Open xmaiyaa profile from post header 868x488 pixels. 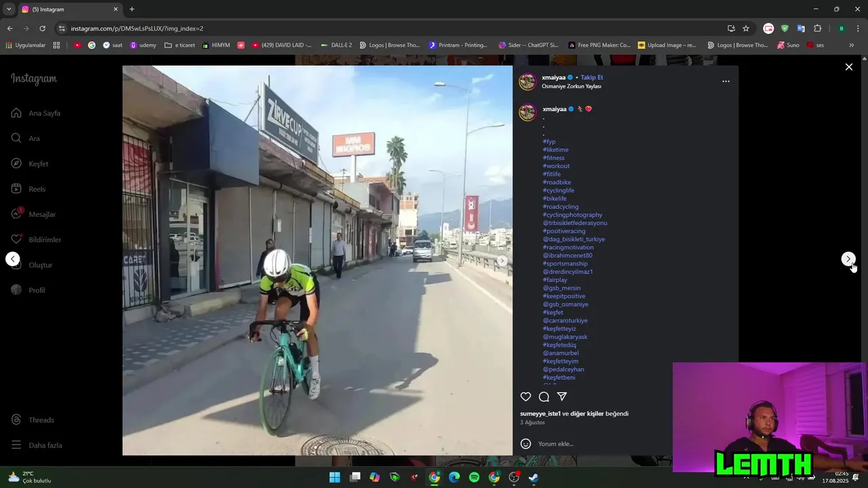tap(554, 77)
